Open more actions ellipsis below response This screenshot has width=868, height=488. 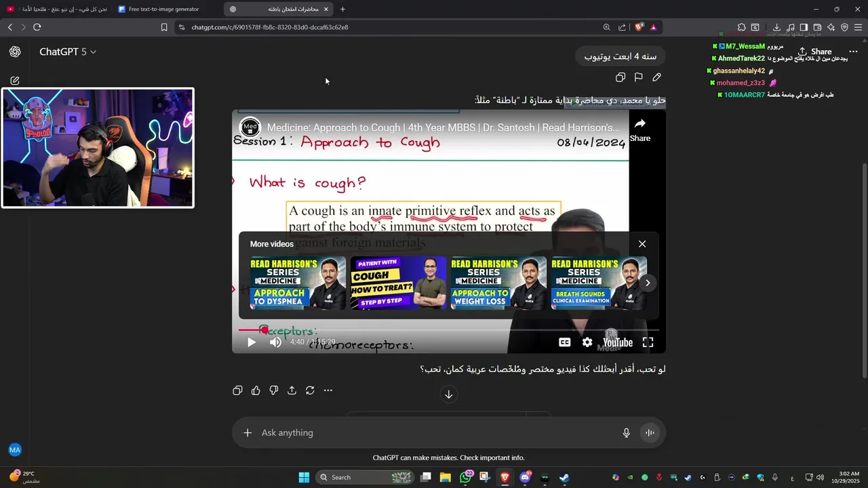[x=328, y=390]
